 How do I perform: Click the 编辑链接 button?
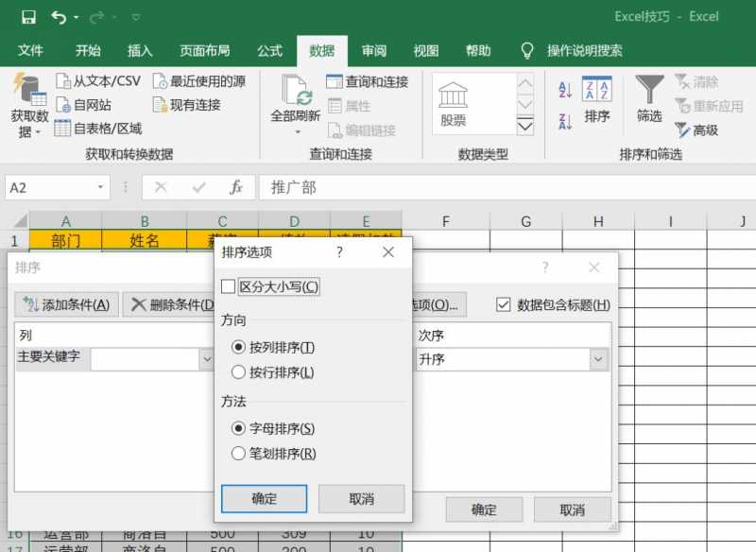click(x=362, y=129)
